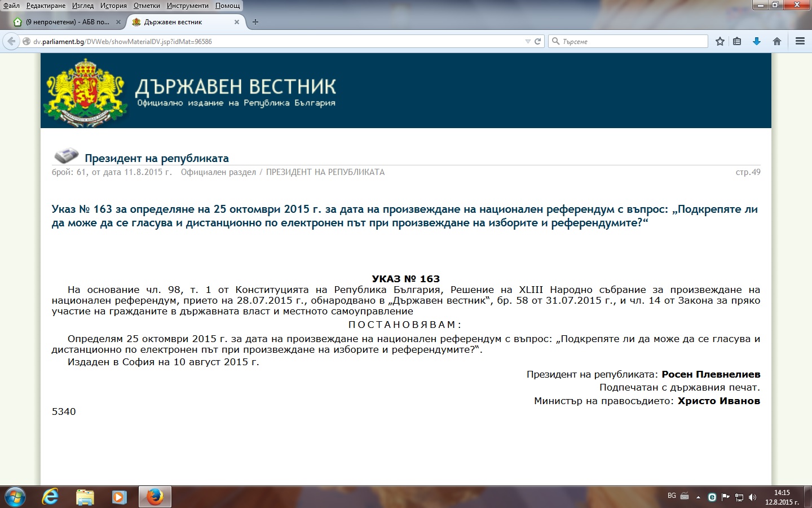Click the printer icon beside Президент на републиката
812x508 pixels.
66,156
